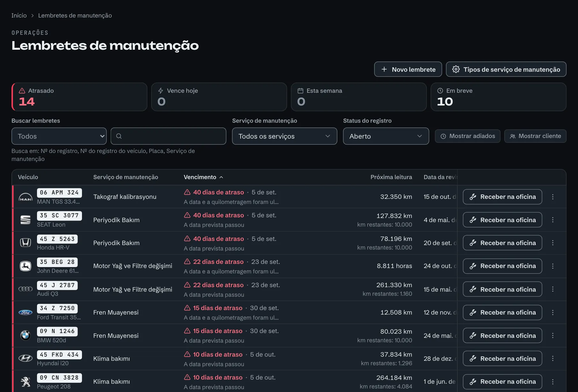
Task: Filter by Atrasado card showing 14
Action: point(79,97)
